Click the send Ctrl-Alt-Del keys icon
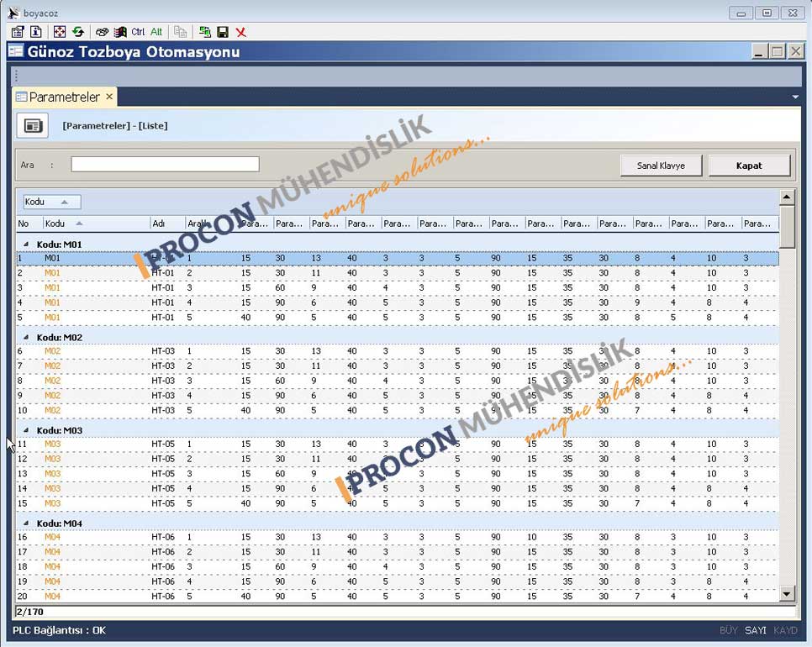Viewport: 812px width, 647px height. (102, 32)
